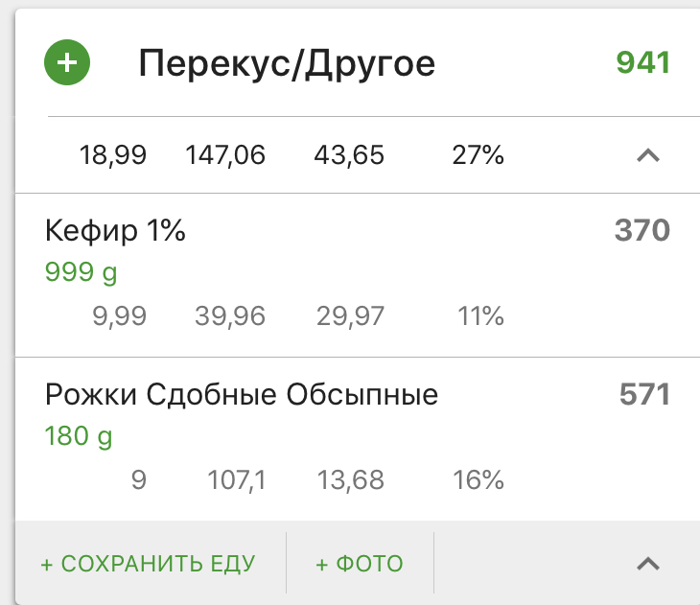The image size is (700, 605).
Task: Click the 27% value in meal summary
Action: [478, 155]
